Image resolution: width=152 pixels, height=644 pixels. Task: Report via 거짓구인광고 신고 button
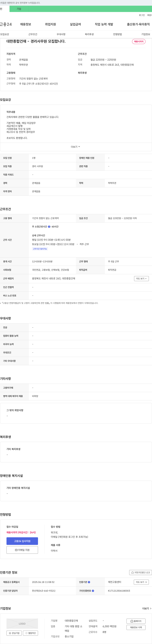[x=140, y=572]
